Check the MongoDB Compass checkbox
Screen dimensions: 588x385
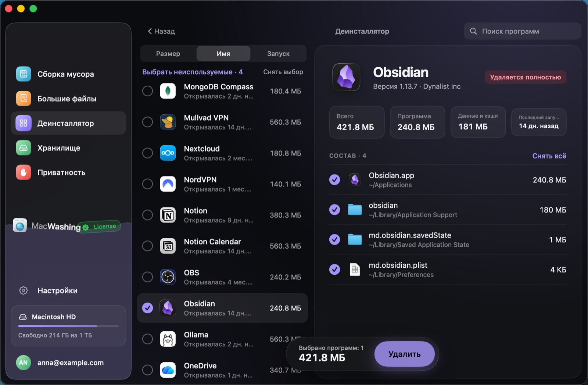pos(148,91)
